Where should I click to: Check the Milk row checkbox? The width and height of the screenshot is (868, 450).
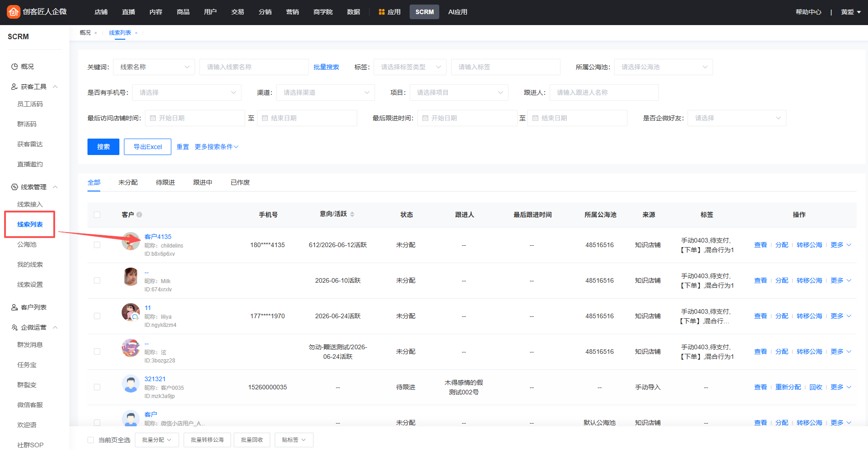(x=97, y=280)
